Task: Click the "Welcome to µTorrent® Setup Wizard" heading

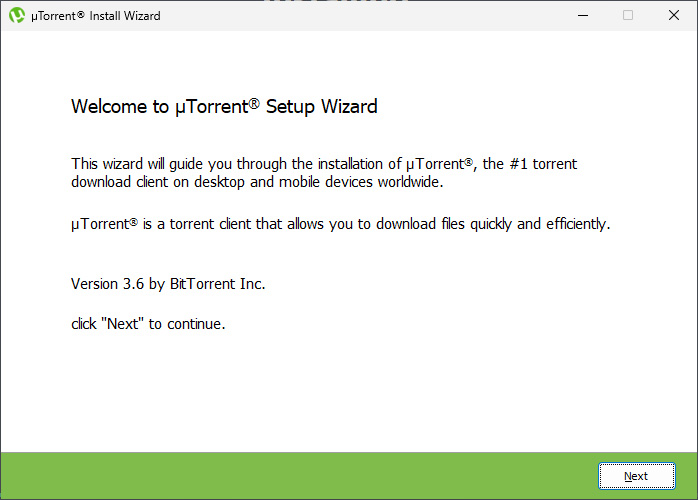Action: (224, 106)
